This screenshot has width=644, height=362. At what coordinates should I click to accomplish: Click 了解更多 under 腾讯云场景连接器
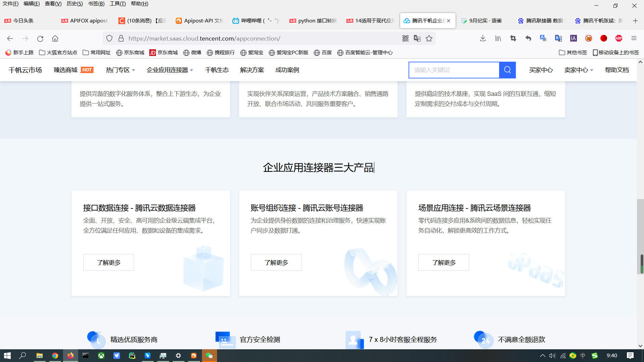tap(443, 262)
